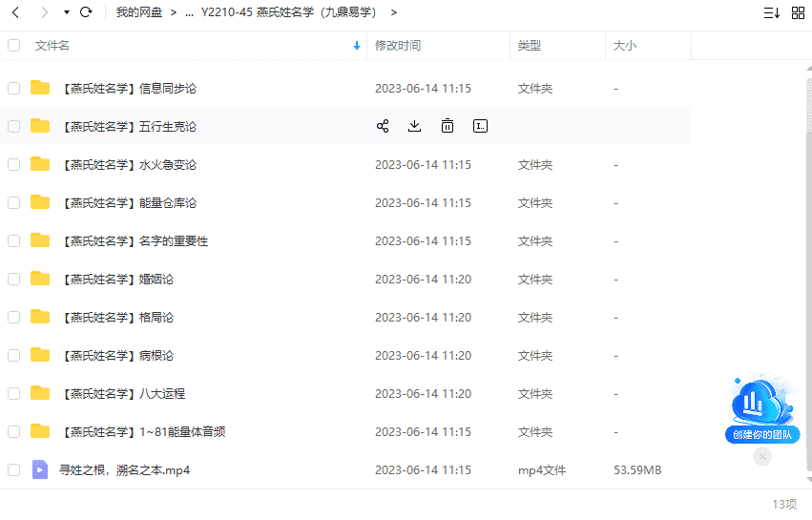This screenshot has height=520, width=812.
Task: Sort by the 修改时间 column header
Action: point(398,46)
